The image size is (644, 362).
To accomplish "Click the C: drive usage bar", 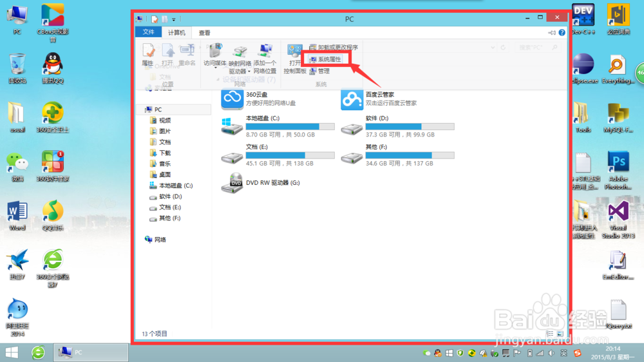I will [290, 126].
